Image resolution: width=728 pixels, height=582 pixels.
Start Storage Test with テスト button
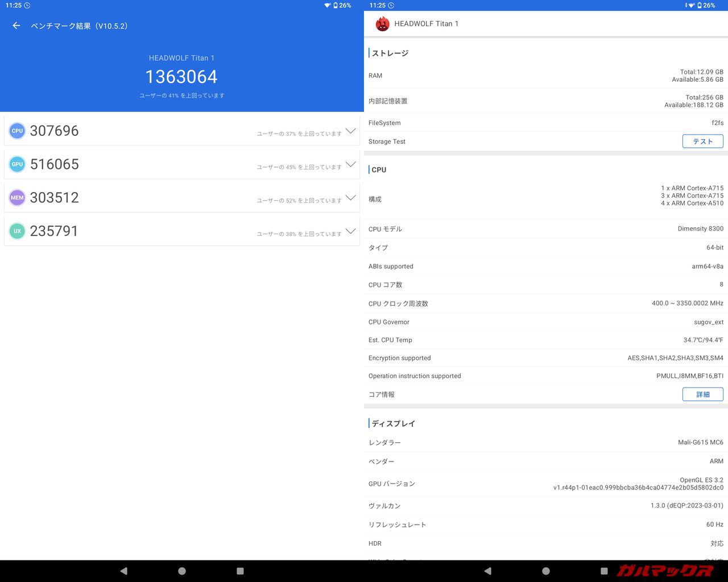702,142
